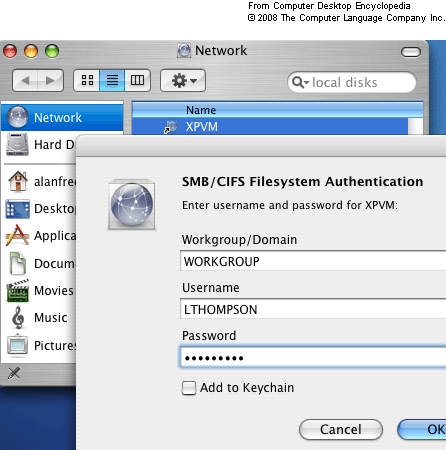Go forward with Finder's forward arrow
The height and width of the screenshot is (450, 446).
(x=51, y=80)
